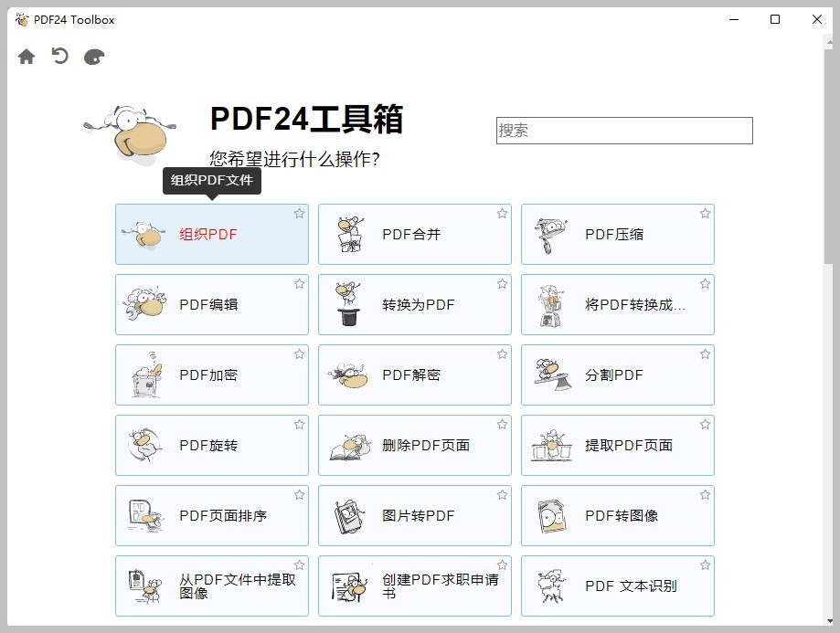Image resolution: width=840 pixels, height=633 pixels.
Task: Click the 组织PDF文件 tooltip label
Action: click(x=212, y=181)
